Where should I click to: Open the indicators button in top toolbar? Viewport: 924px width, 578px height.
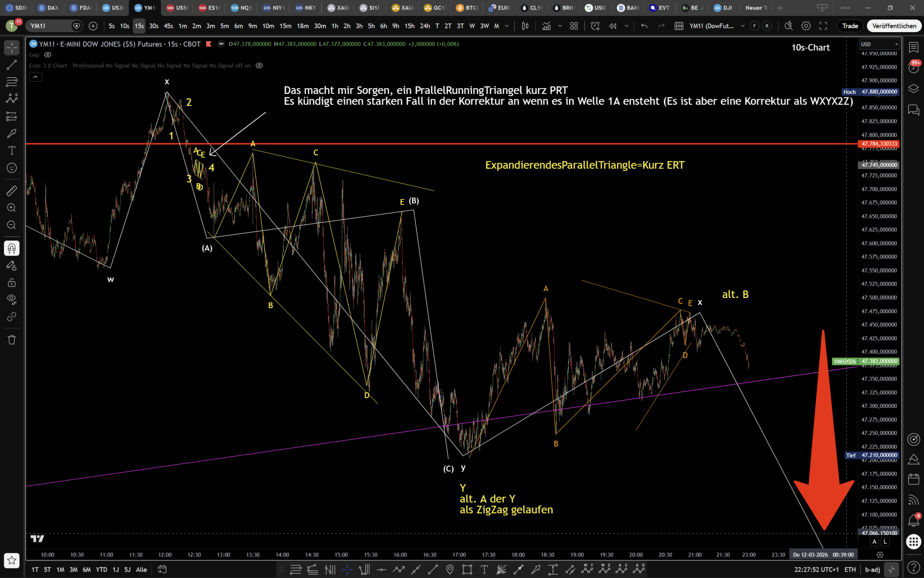coord(546,26)
